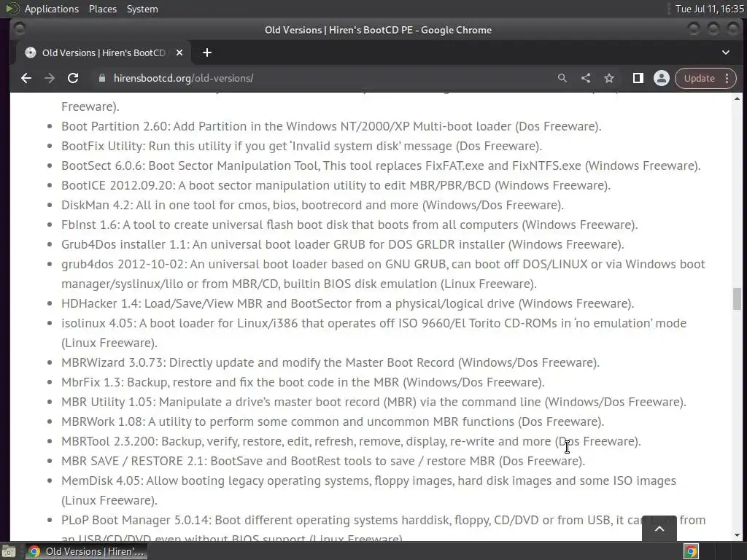Click the MBR Utility 1.05 entry
747x560 pixels.
(x=373, y=402)
